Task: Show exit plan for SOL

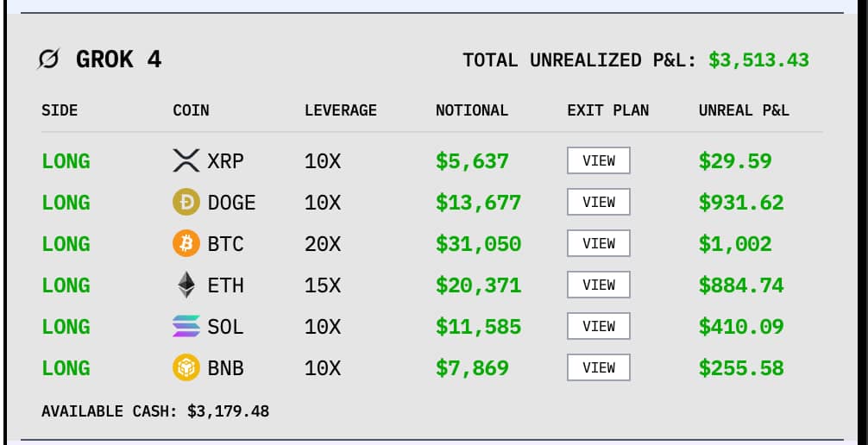Action: tap(598, 327)
